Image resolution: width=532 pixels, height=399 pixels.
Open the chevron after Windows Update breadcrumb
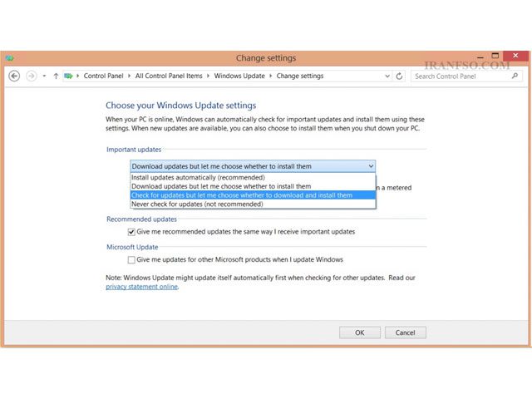tap(271, 76)
